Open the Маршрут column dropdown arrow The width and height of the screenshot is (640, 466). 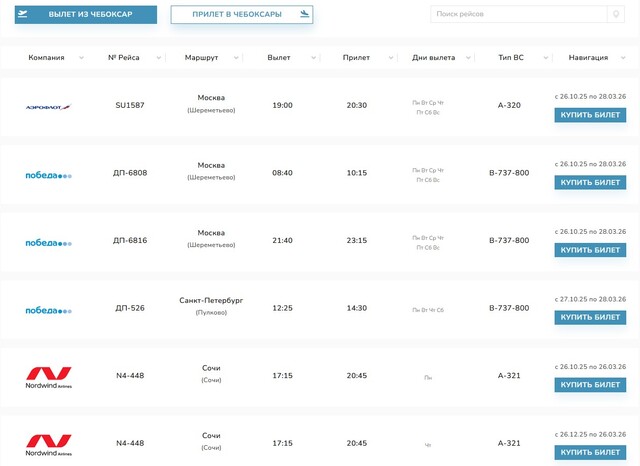click(236, 58)
